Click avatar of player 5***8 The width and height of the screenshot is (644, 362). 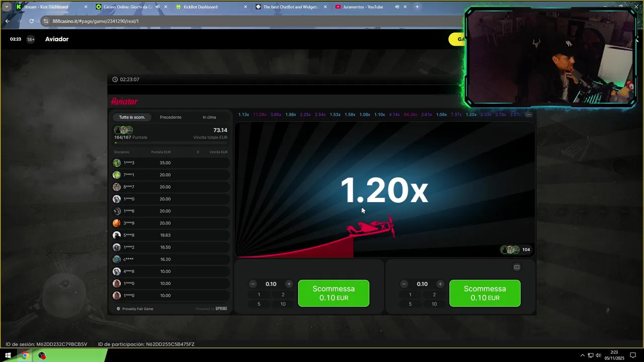[117, 235]
